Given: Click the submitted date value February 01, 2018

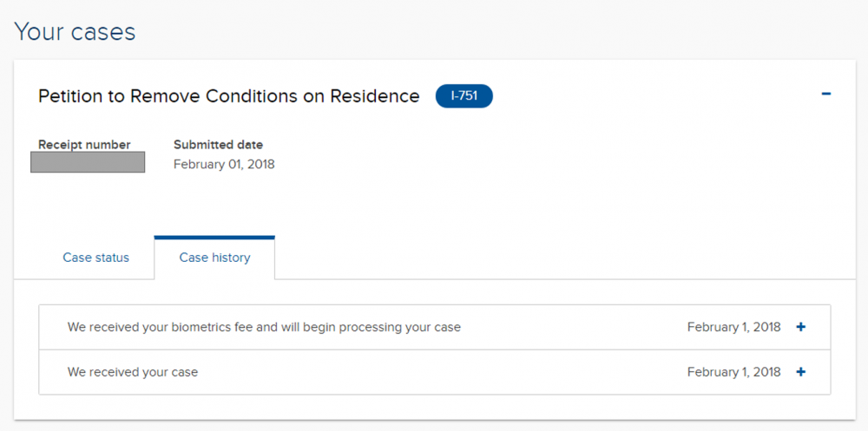Looking at the screenshot, I should [224, 164].
